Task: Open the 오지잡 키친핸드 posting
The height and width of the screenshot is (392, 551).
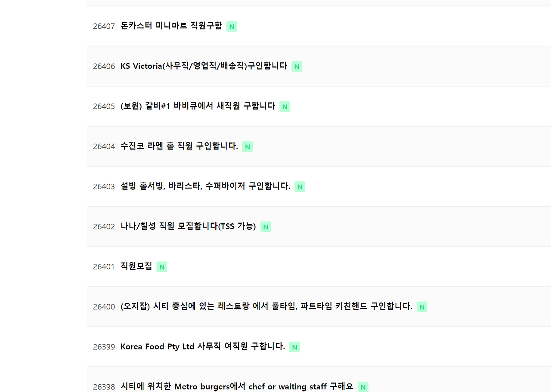Action: pyautogui.click(x=266, y=306)
